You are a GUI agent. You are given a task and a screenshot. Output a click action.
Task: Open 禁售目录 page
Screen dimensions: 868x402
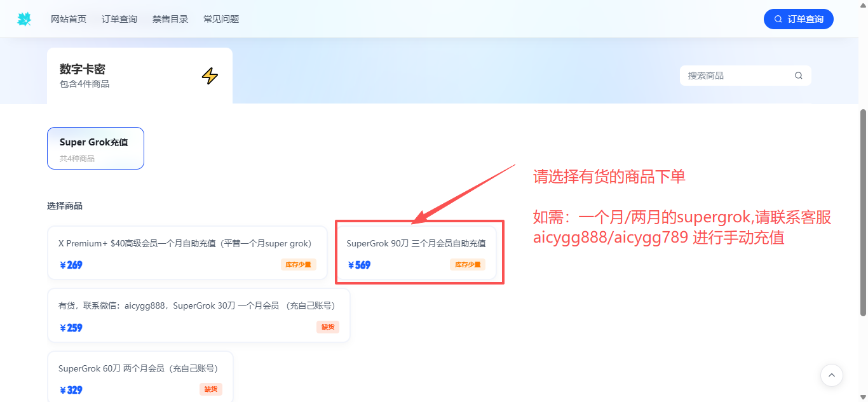point(170,19)
